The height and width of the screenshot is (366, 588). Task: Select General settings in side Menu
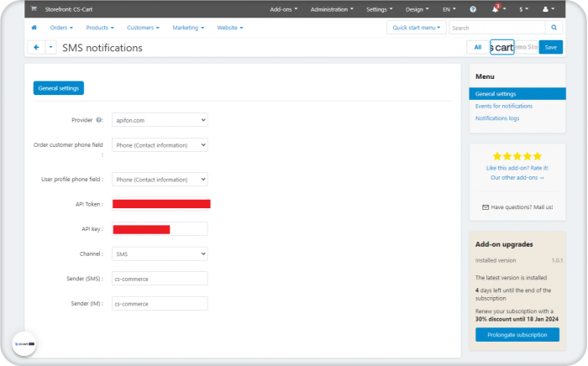coord(517,94)
